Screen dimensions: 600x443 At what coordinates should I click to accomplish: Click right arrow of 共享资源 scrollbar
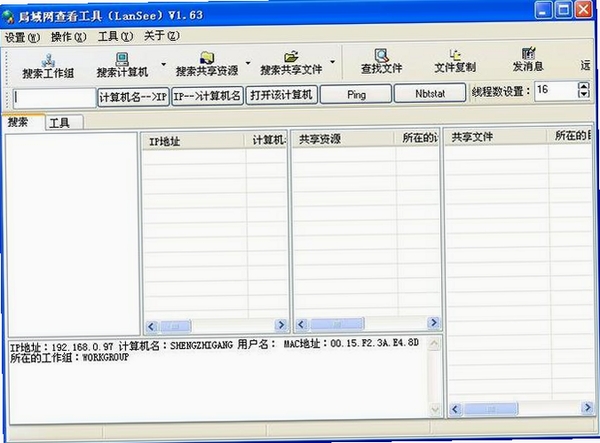(x=433, y=323)
